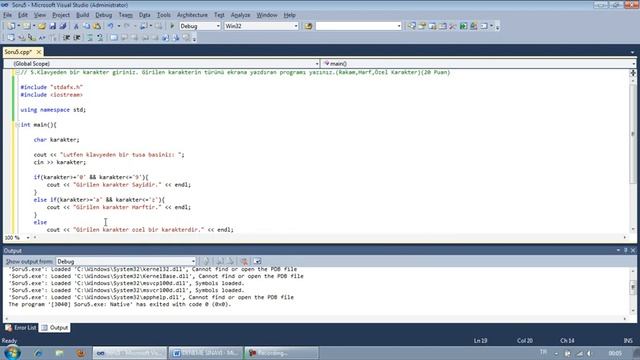Open the Architecture menu
This screenshot has height=360, width=640.
[192, 15]
